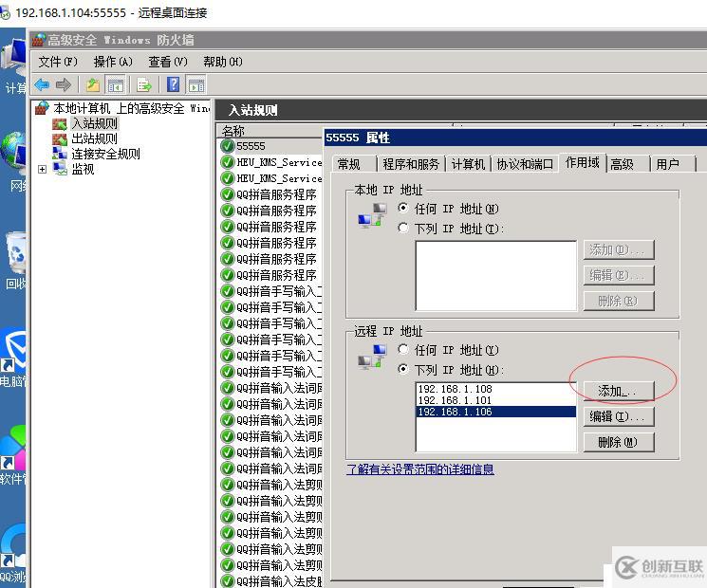The height and width of the screenshot is (588, 707).
Task: Click the Back arrow toolbar icon
Action: (42, 84)
